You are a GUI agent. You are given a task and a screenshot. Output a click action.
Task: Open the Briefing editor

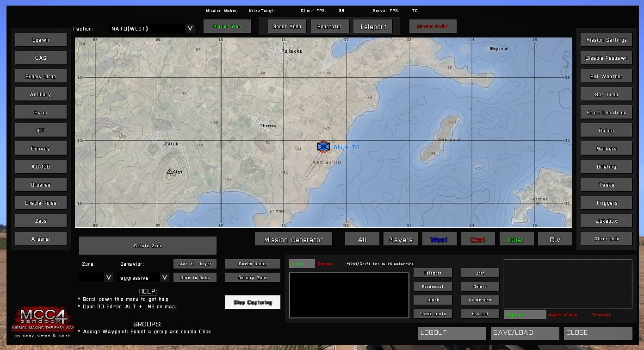tap(607, 167)
